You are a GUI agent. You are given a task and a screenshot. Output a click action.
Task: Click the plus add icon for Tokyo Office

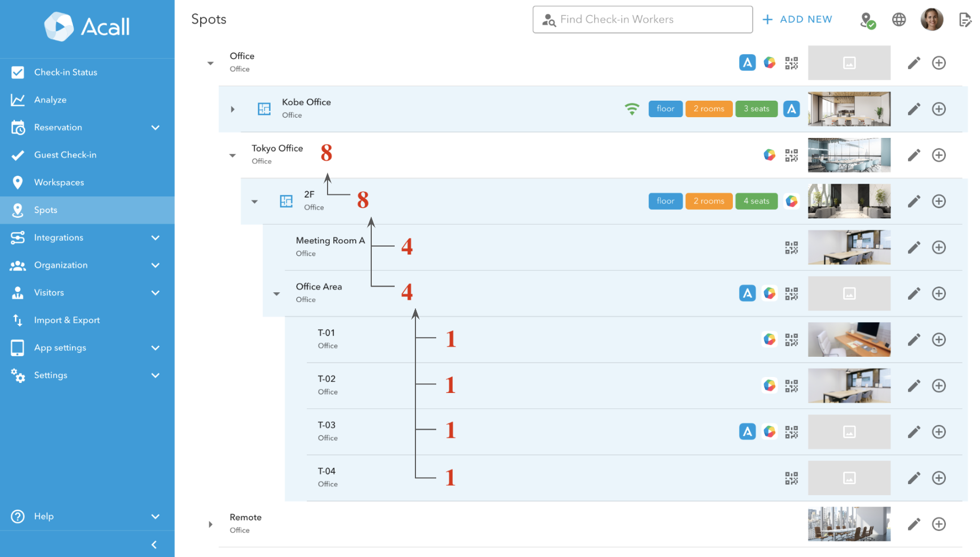938,155
